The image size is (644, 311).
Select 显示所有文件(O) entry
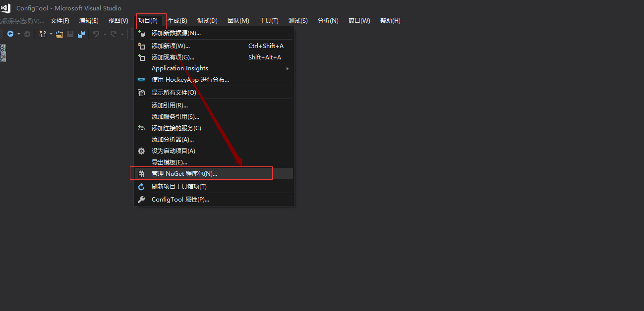(214, 93)
